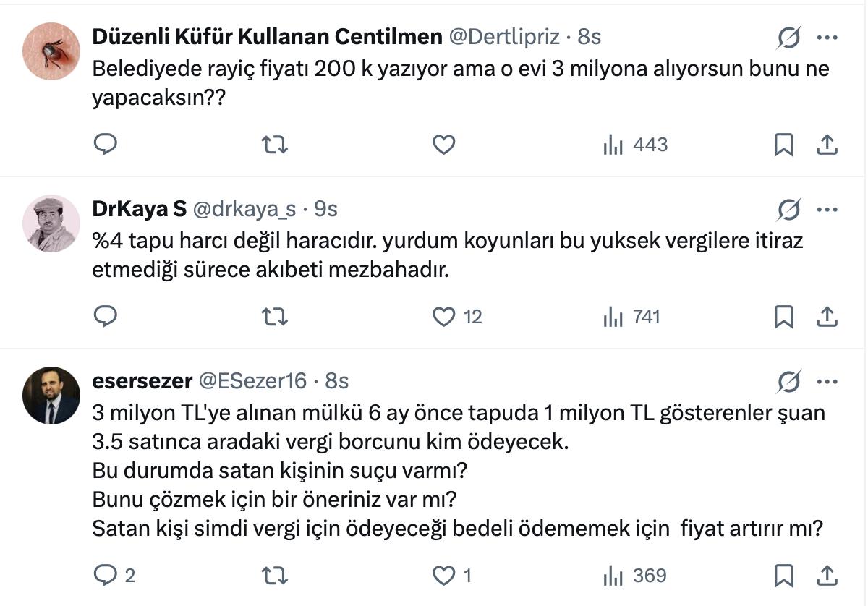Like the tweet about rayiç fiyatı
Screen dimensions: 868x606
443,145
